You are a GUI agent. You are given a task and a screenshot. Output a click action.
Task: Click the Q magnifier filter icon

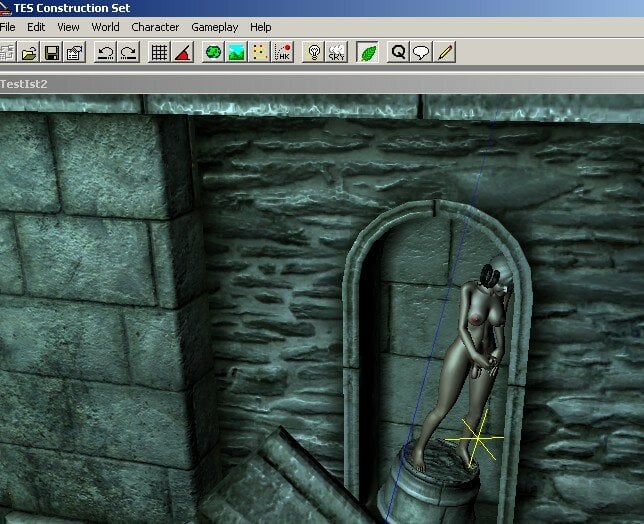tap(398, 52)
